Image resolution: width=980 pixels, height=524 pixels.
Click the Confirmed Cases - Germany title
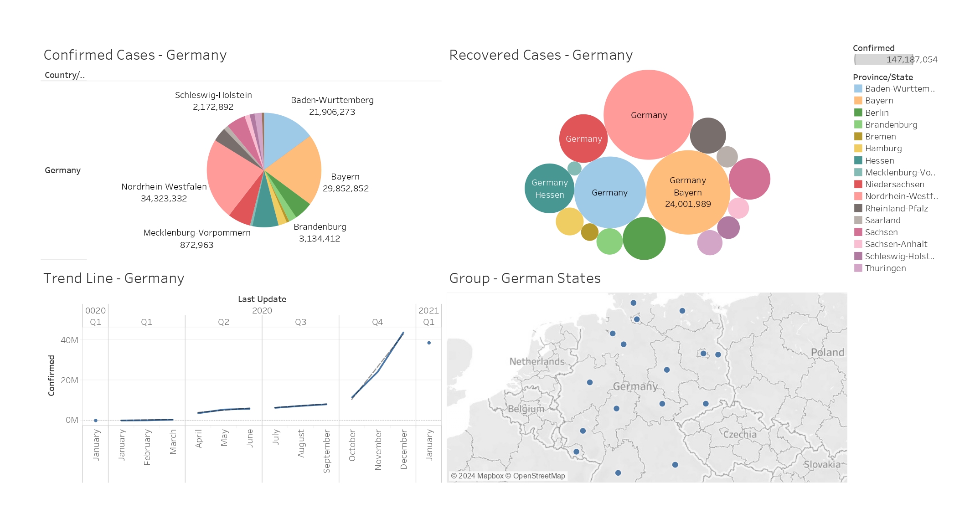(135, 55)
